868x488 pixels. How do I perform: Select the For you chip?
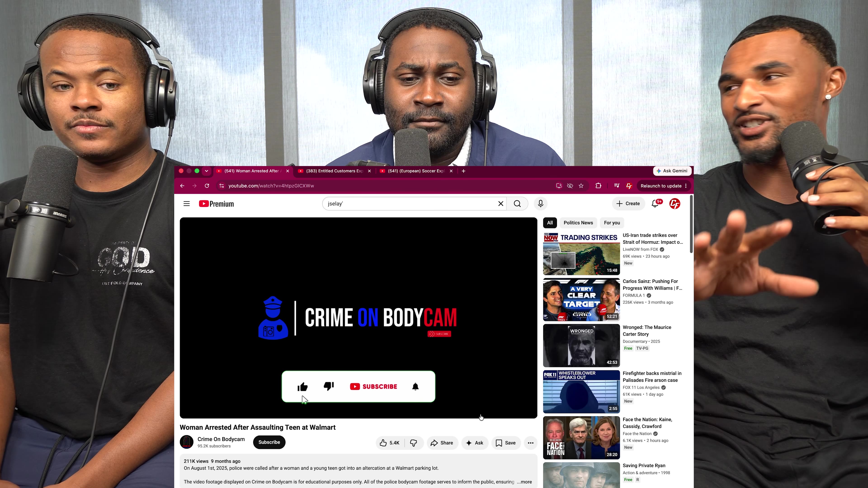tap(612, 223)
